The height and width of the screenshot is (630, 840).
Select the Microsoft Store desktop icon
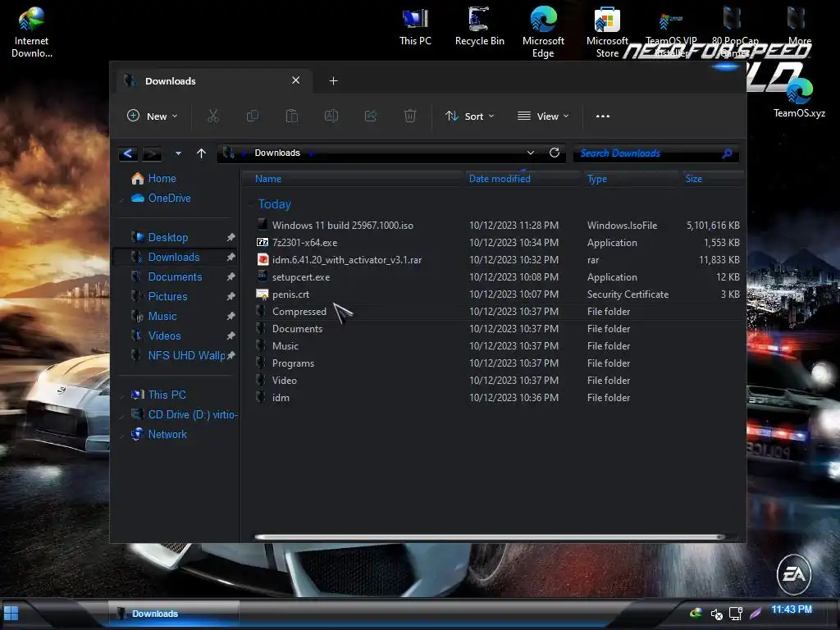(x=607, y=32)
